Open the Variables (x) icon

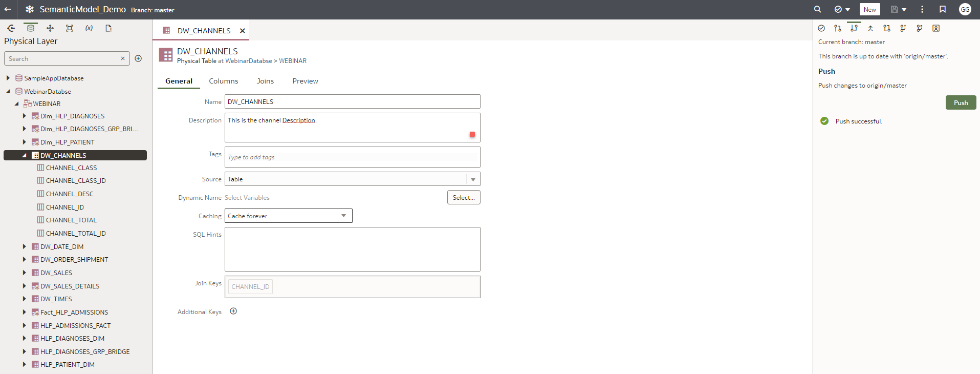click(x=89, y=28)
